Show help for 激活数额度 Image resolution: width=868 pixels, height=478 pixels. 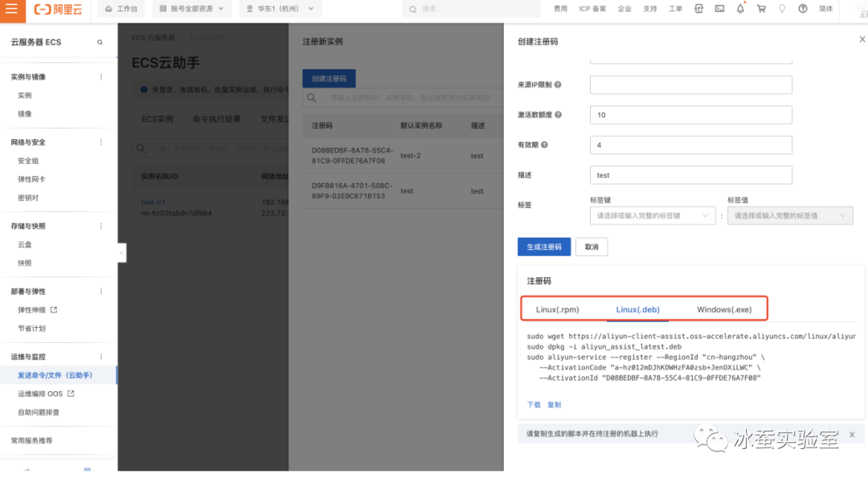coord(558,115)
